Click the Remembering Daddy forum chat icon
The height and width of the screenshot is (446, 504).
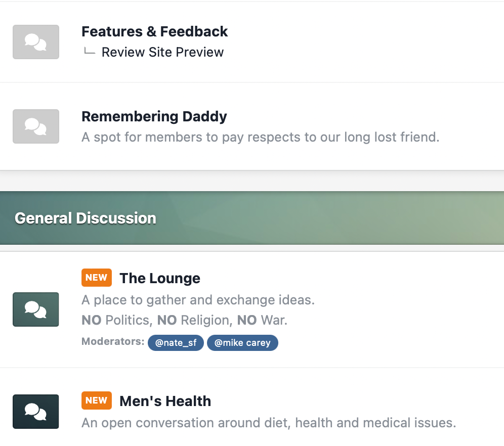click(35, 126)
